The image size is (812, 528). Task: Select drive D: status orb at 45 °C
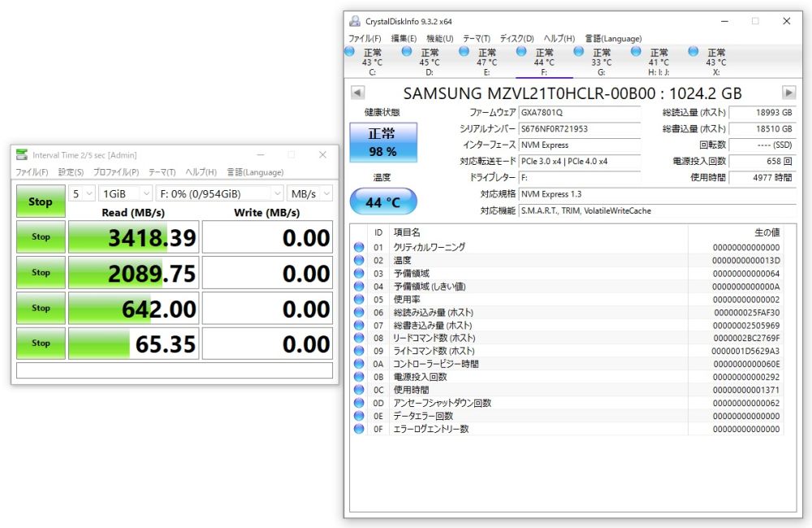[x=407, y=51]
